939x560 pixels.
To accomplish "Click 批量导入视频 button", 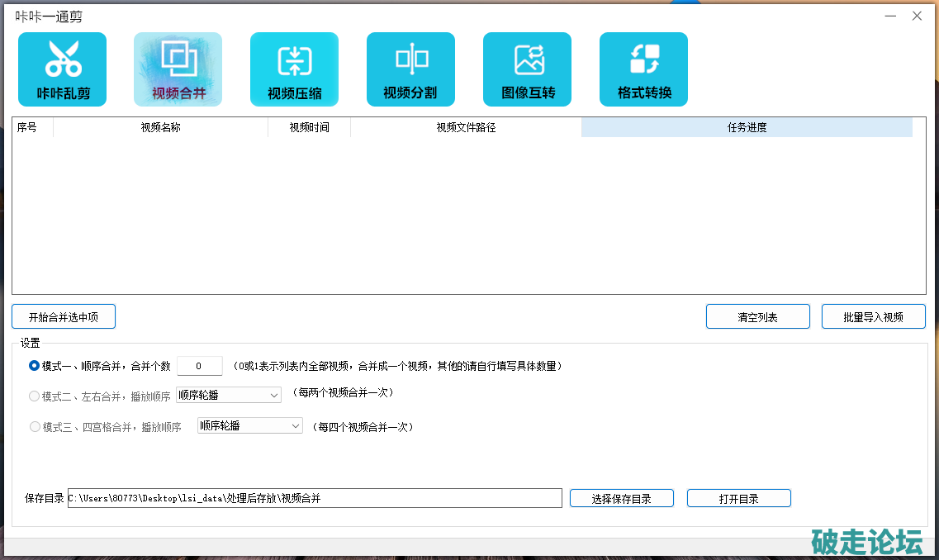I will pyautogui.click(x=873, y=317).
